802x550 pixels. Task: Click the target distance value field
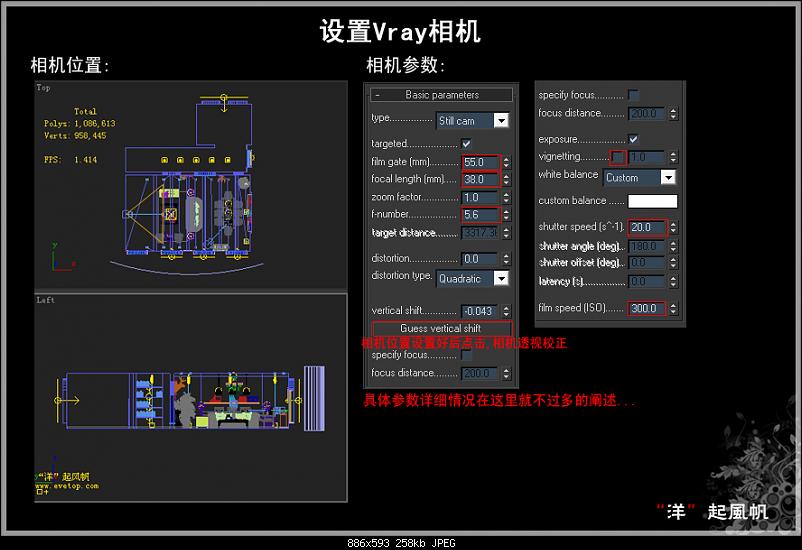pyautogui.click(x=479, y=233)
